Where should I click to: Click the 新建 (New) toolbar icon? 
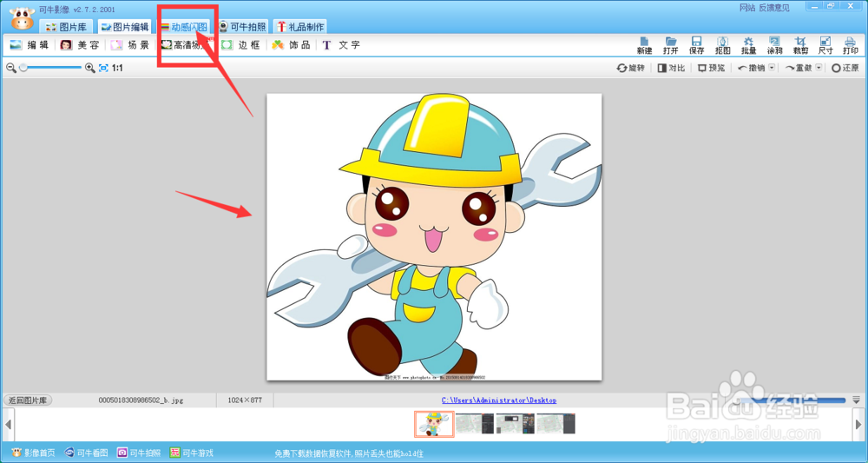pyautogui.click(x=644, y=44)
